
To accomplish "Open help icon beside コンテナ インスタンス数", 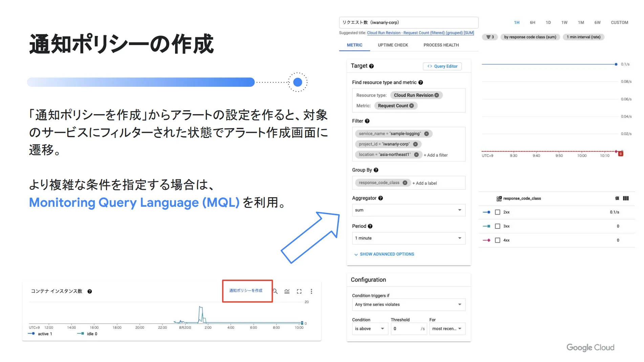I will coord(90,291).
